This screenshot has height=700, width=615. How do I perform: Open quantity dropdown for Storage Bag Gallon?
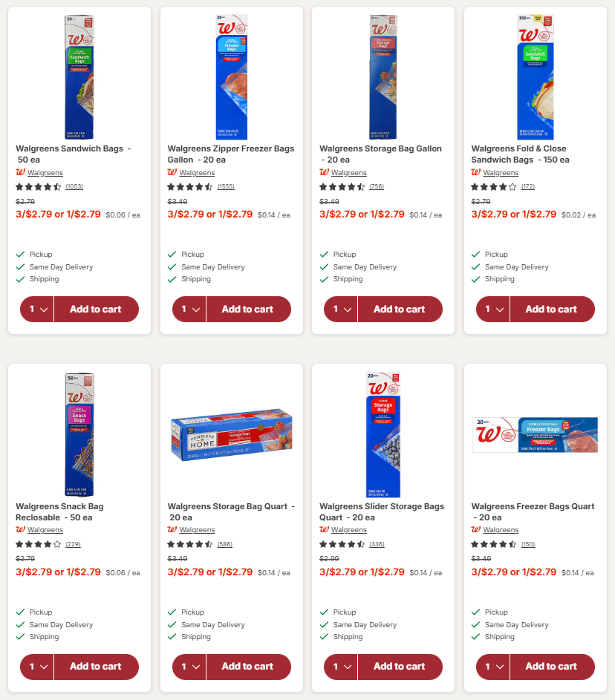pos(341,310)
